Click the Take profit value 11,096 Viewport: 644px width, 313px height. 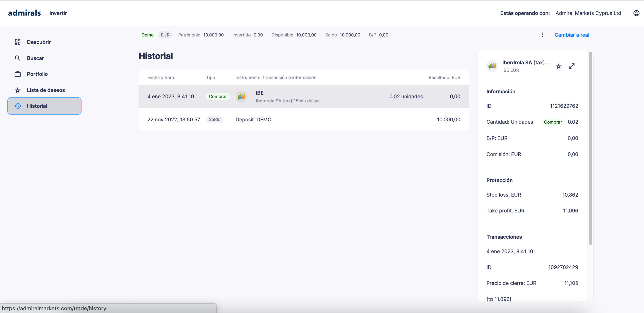pos(570,210)
